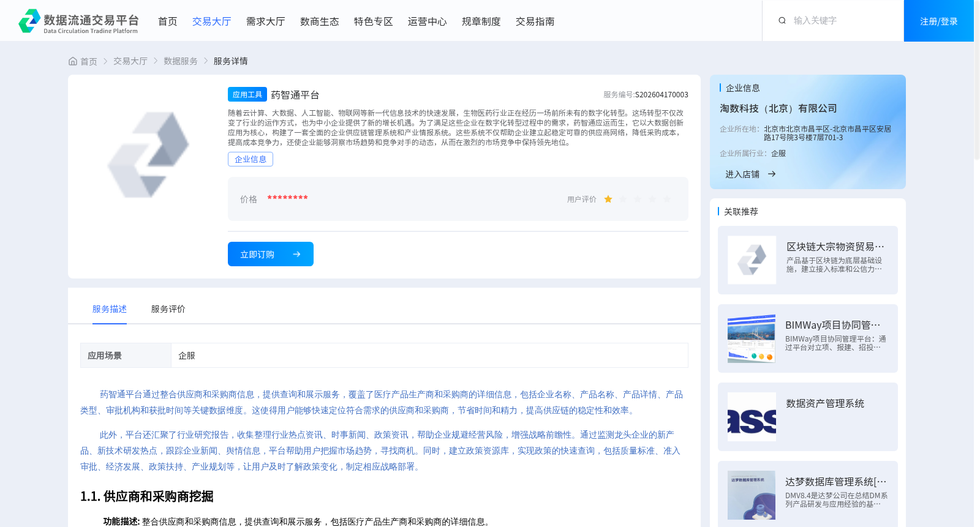Open the 首页 nav menu item

168,21
